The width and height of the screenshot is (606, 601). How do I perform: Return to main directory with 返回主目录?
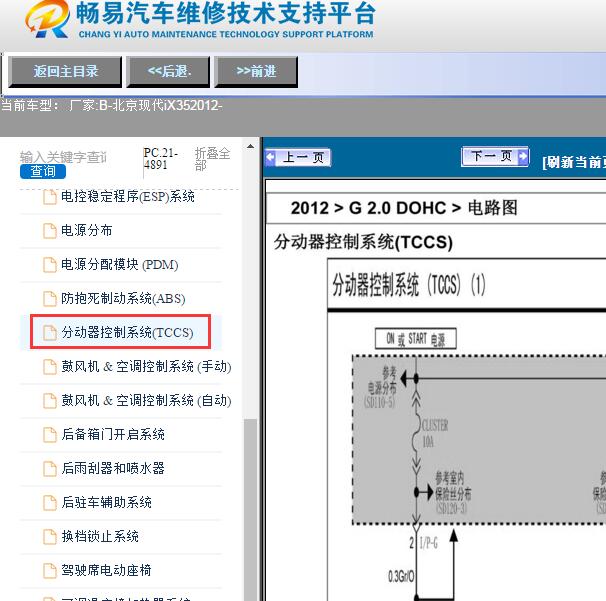coord(65,72)
